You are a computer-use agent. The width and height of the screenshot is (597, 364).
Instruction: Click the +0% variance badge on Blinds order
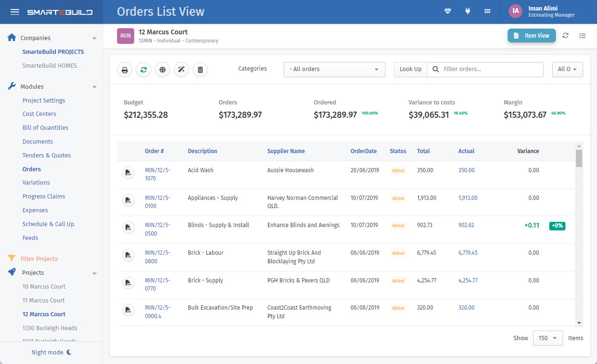pos(557,226)
